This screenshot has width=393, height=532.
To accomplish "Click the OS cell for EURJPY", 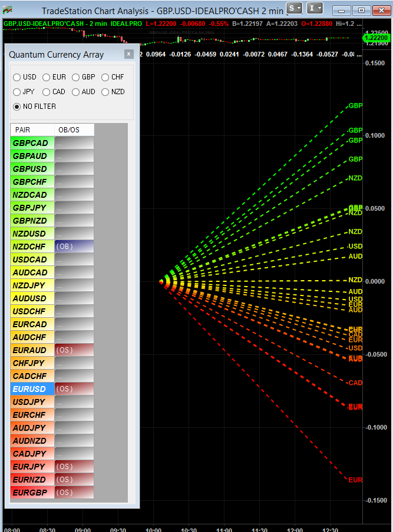I will [74, 467].
